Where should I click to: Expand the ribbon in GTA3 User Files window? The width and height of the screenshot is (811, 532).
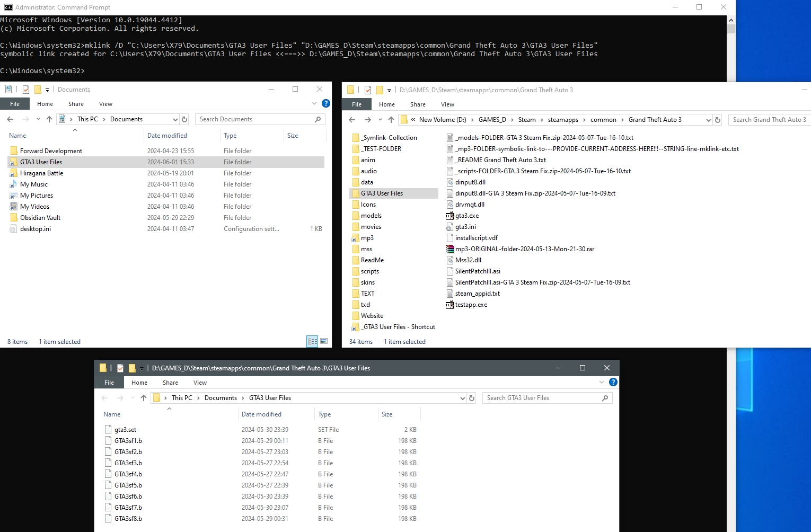tap(602, 382)
